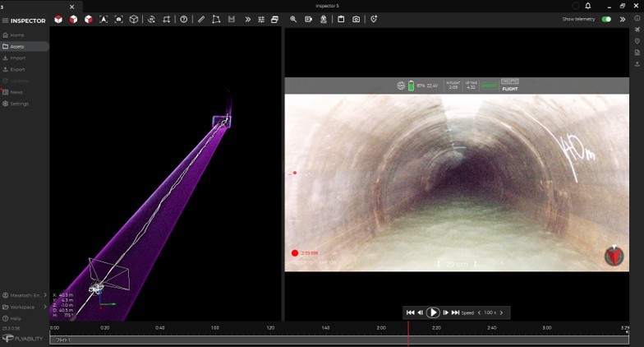
Task: Toggle the hamburger menu beside INSPECTOR
Action: coord(5,20)
